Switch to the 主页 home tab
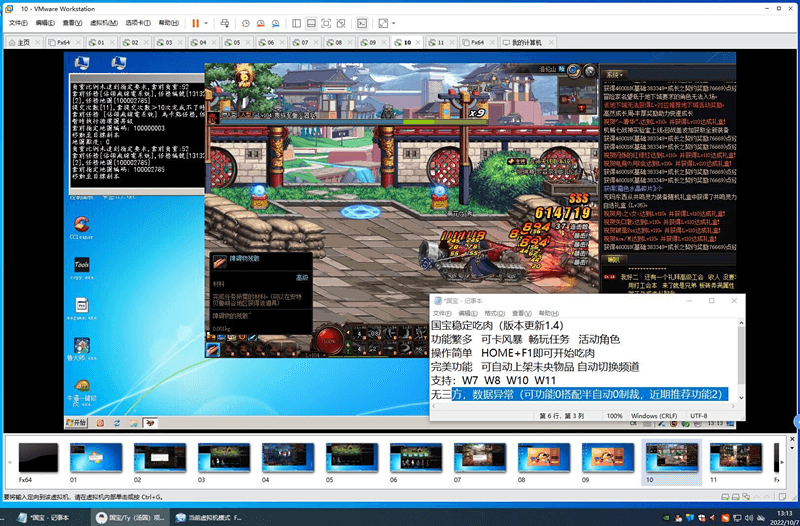Screen dimensions: 800x526 click(x=23, y=42)
